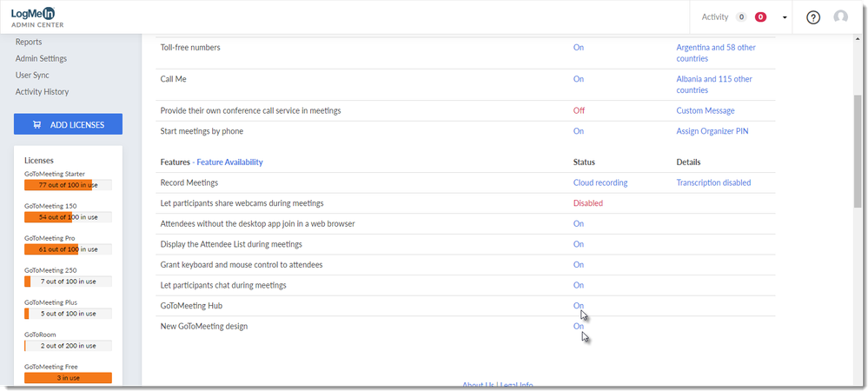Click the Status column header
Image resolution: width=868 pixels, height=391 pixels.
(584, 162)
